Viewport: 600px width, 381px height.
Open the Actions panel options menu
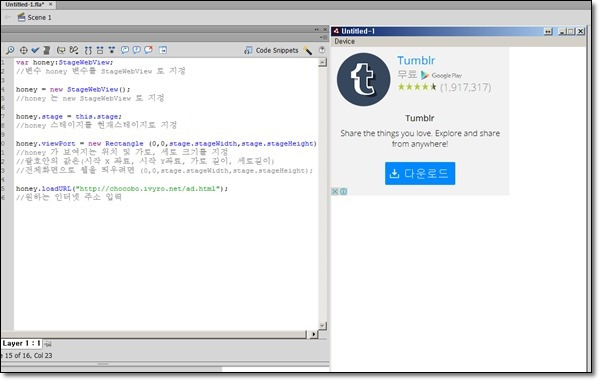(x=323, y=37)
